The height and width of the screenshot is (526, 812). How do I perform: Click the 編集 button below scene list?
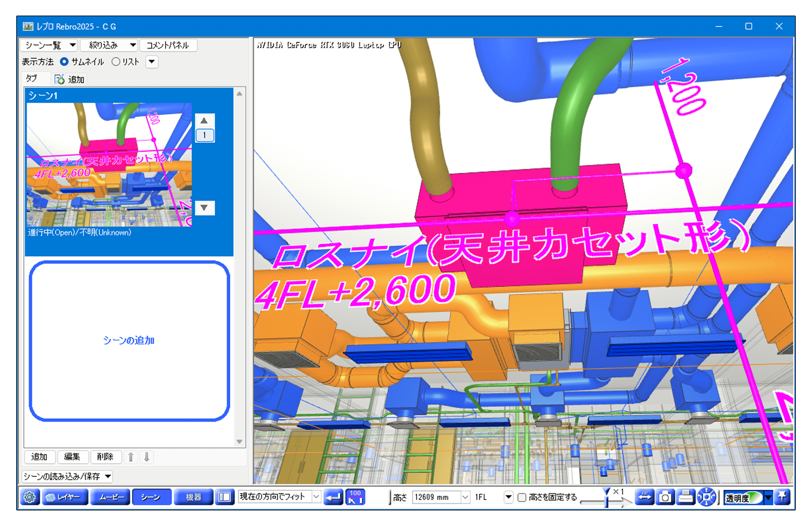72,457
